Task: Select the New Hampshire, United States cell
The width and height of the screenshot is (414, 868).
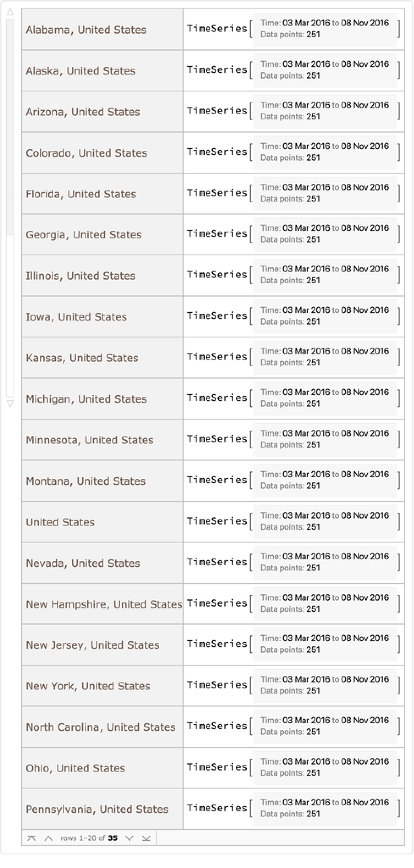Action: [104, 604]
